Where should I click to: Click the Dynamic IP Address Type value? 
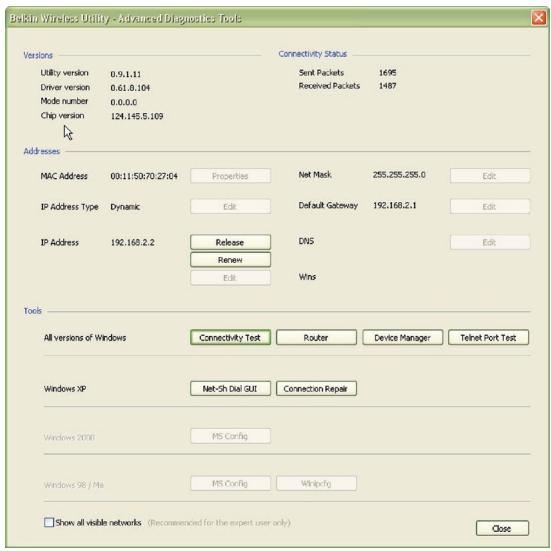pos(125,207)
